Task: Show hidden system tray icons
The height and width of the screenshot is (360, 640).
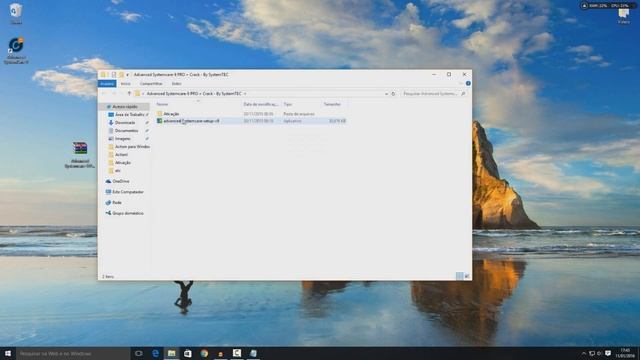Action: point(584,353)
